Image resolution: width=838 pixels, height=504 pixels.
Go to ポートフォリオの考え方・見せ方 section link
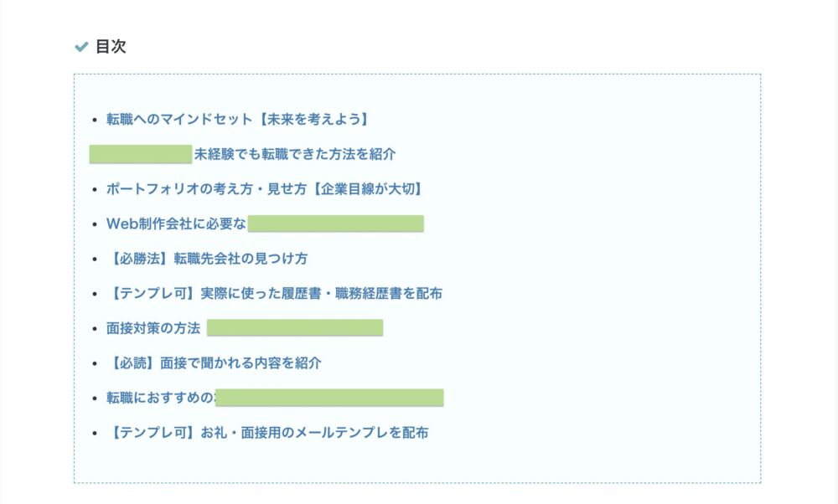265,189
